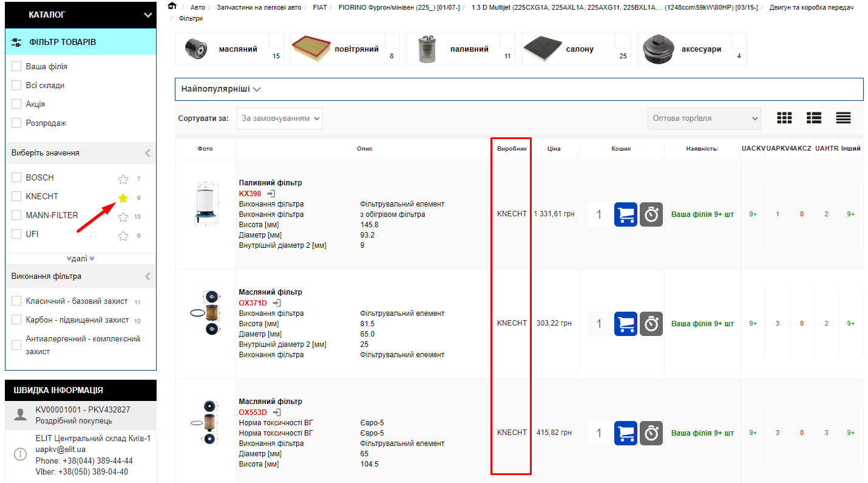The width and height of the screenshot is (868, 483).
Task: Click the login arrow icon beside OX553D
Action: (277, 413)
